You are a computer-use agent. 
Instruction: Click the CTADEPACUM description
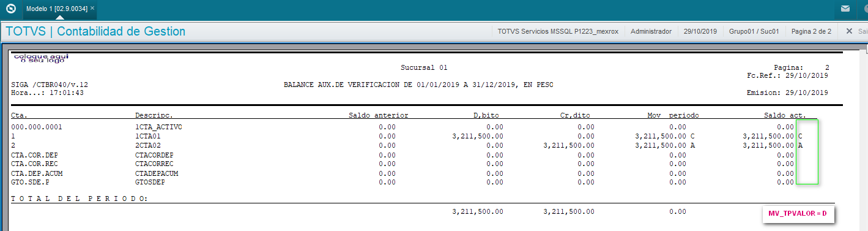(x=156, y=173)
